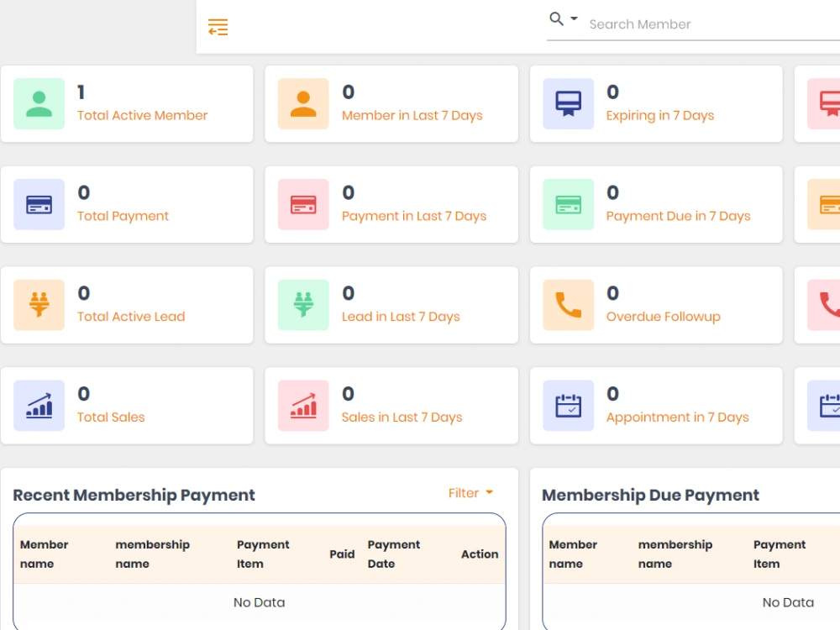Image resolution: width=840 pixels, height=630 pixels.
Task: Click the red Sales in Last 7 Days icon
Action: (x=303, y=406)
